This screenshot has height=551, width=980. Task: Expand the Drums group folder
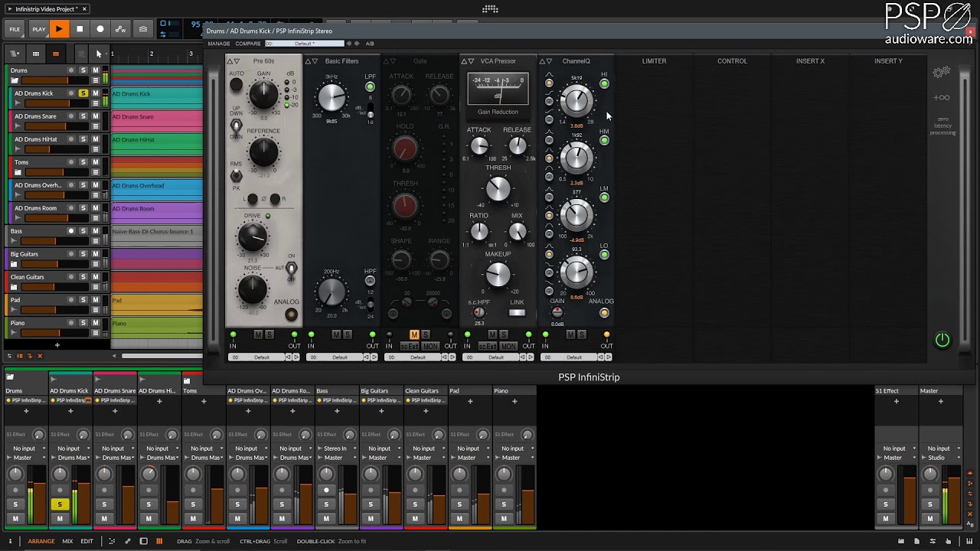[14, 80]
